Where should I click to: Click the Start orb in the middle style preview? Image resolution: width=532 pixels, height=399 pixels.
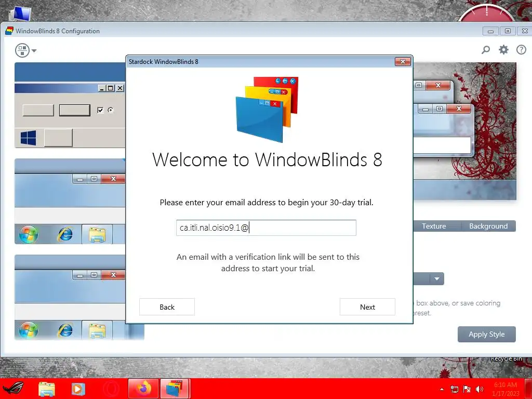[29, 234]
